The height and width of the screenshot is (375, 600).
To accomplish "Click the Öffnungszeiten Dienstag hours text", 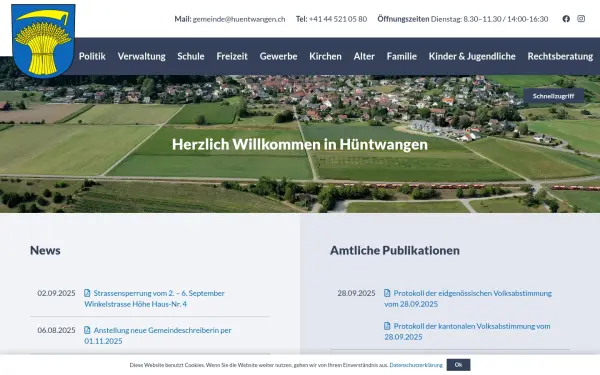I will [463, 19].
